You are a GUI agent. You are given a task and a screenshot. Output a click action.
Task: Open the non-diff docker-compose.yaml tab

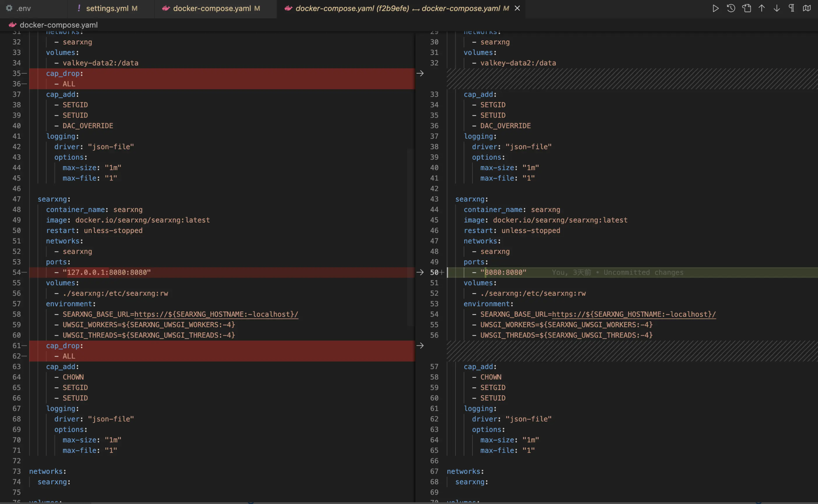212,8
